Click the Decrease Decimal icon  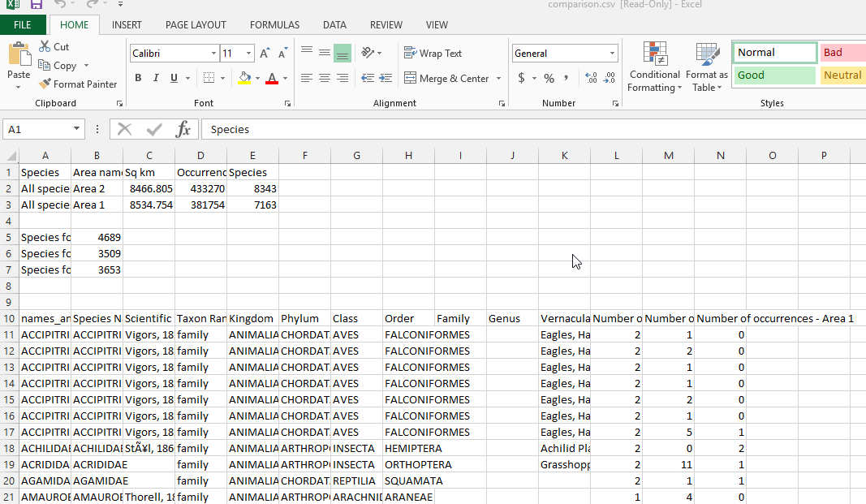[610, 78]
